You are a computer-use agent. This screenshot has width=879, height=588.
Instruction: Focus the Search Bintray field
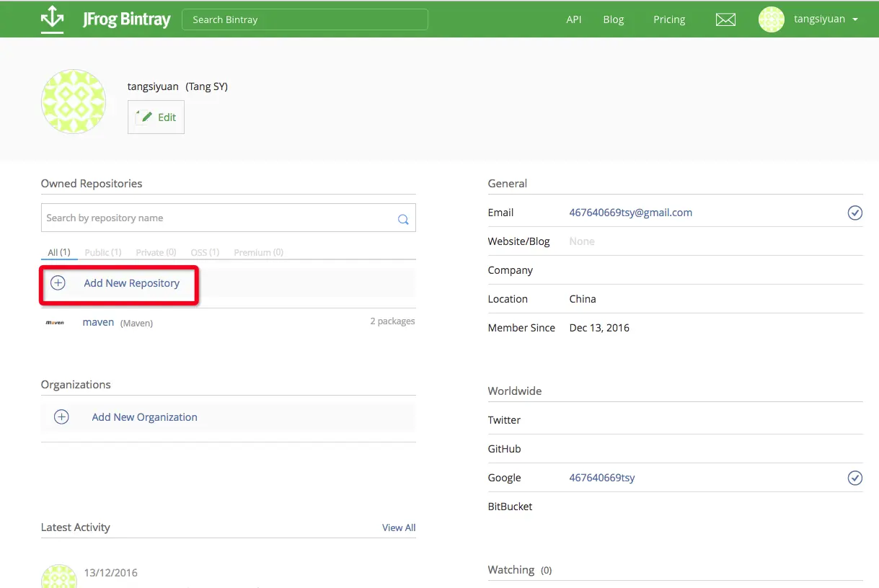[x=305, y=19]
